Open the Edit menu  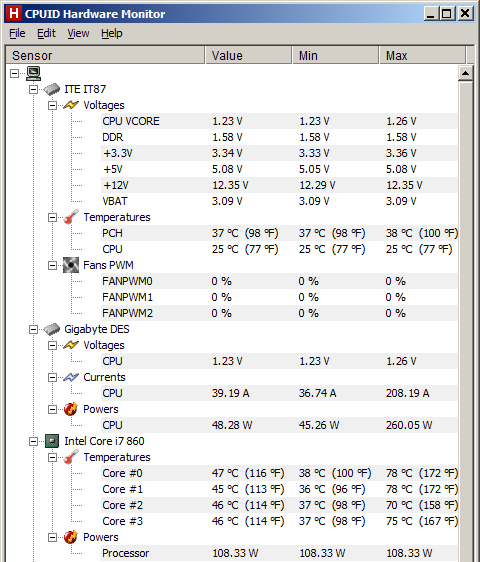(x=46, y=33)
